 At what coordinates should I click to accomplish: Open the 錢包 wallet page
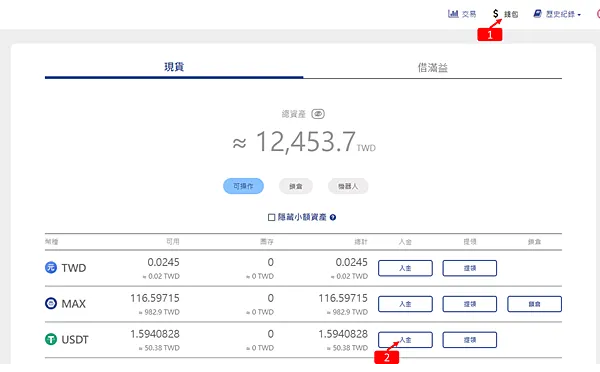[x=505, y=14]
